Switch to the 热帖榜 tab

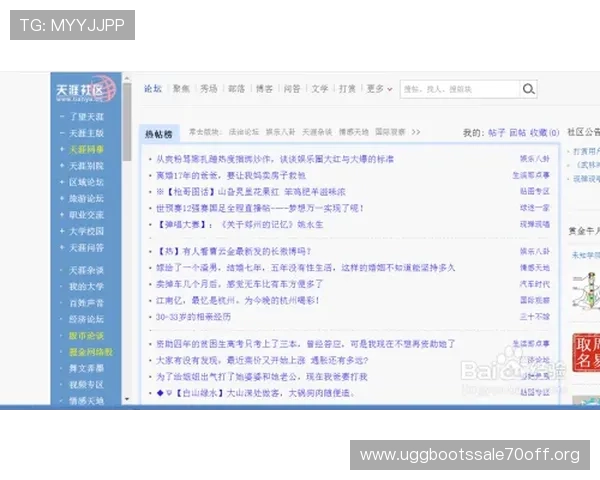[159, 134]
